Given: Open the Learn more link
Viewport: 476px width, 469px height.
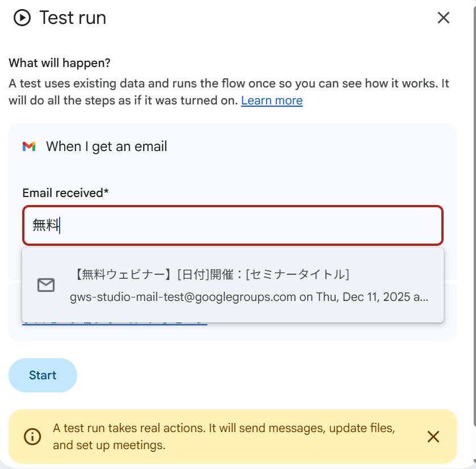Looking at the screenshot, I should (272, 101).
